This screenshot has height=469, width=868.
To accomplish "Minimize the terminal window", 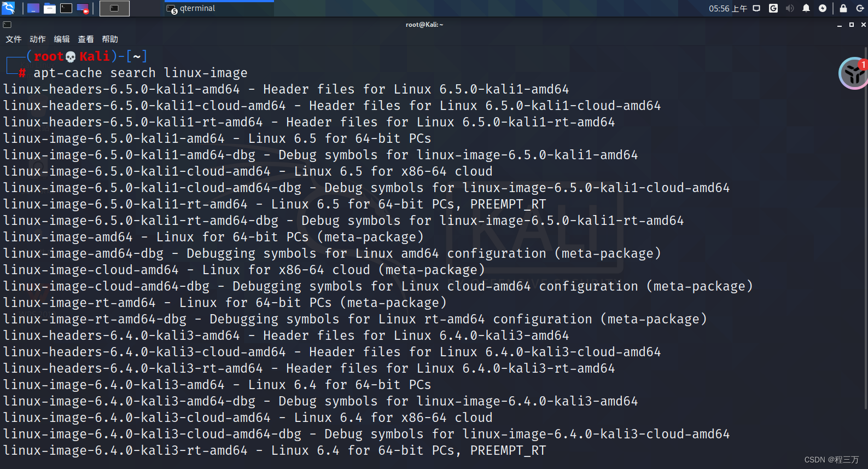I will (x=840, y=25).
